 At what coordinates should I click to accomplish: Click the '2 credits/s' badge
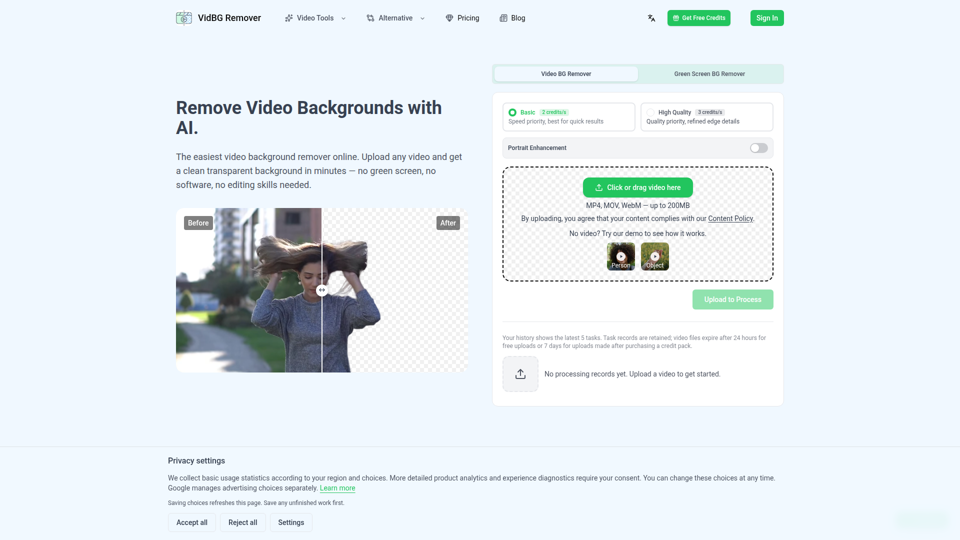[554, 113]
